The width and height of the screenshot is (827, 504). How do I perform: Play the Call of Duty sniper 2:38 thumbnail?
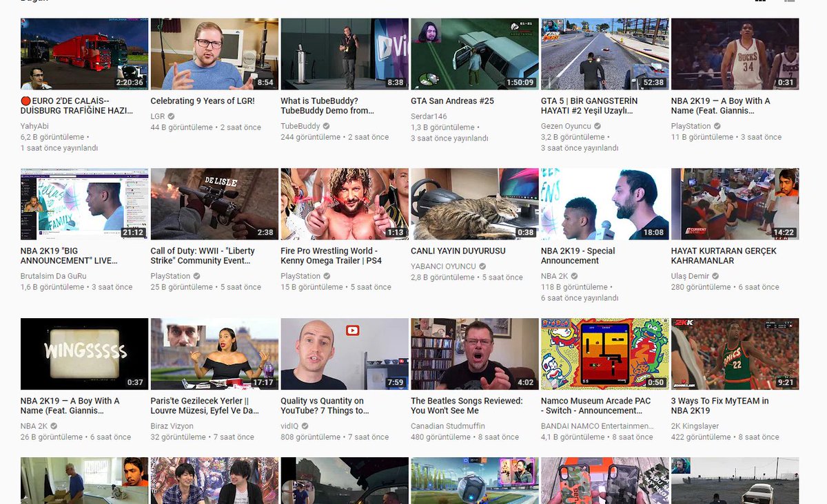tap(214, 204)
